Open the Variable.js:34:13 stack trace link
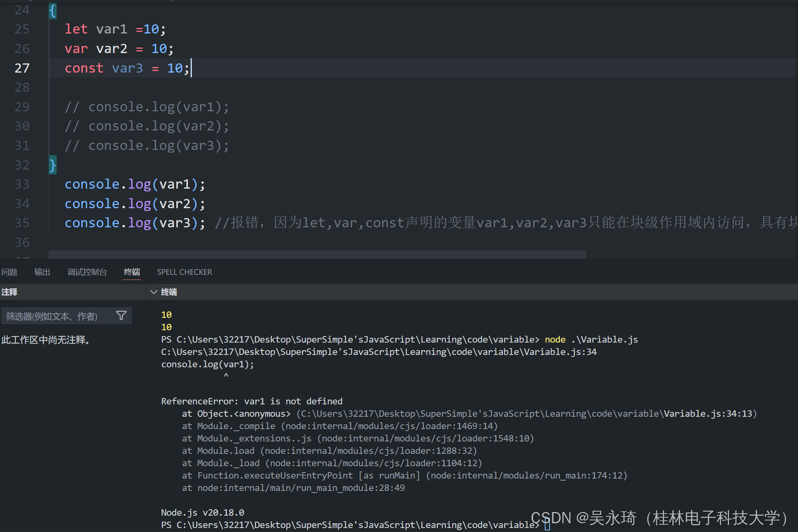 point(708,414)
